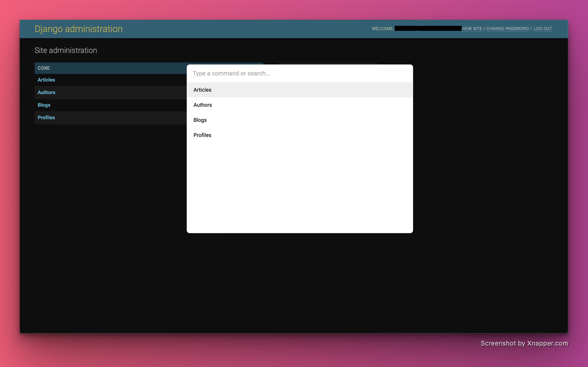Click the Site administration heading
The width and height of the screenshot is (588, 367).
(66, 50)
